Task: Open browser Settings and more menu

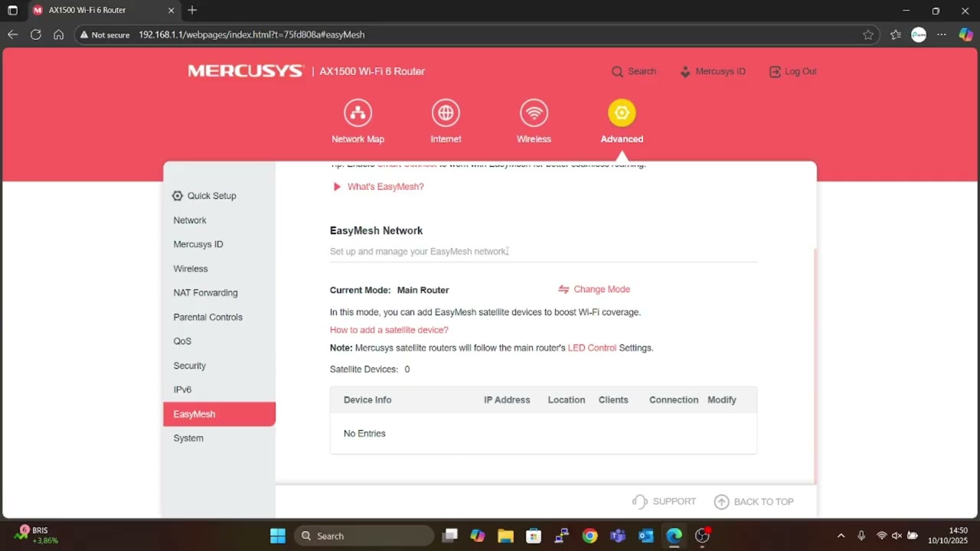Action: (x=942, y=34)
